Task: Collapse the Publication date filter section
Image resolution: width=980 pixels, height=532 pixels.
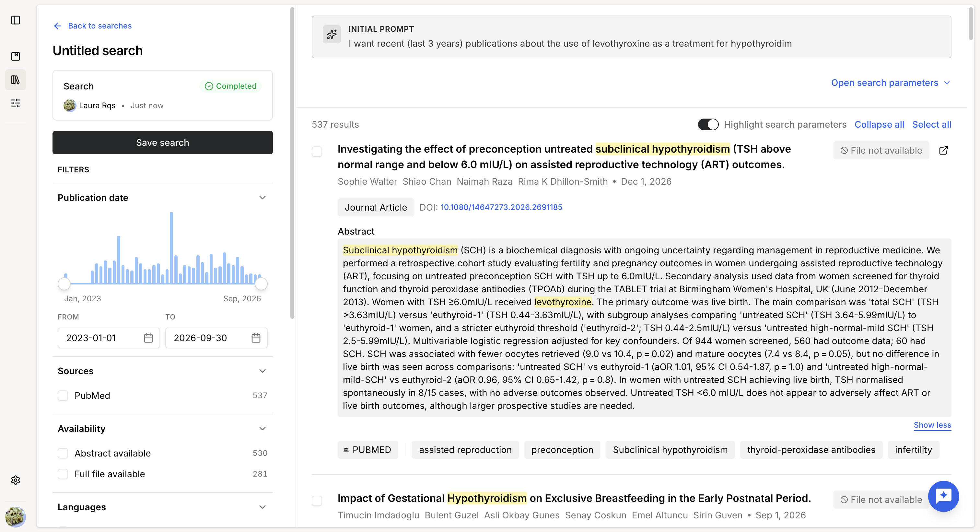Action: (x=262, y=197)
